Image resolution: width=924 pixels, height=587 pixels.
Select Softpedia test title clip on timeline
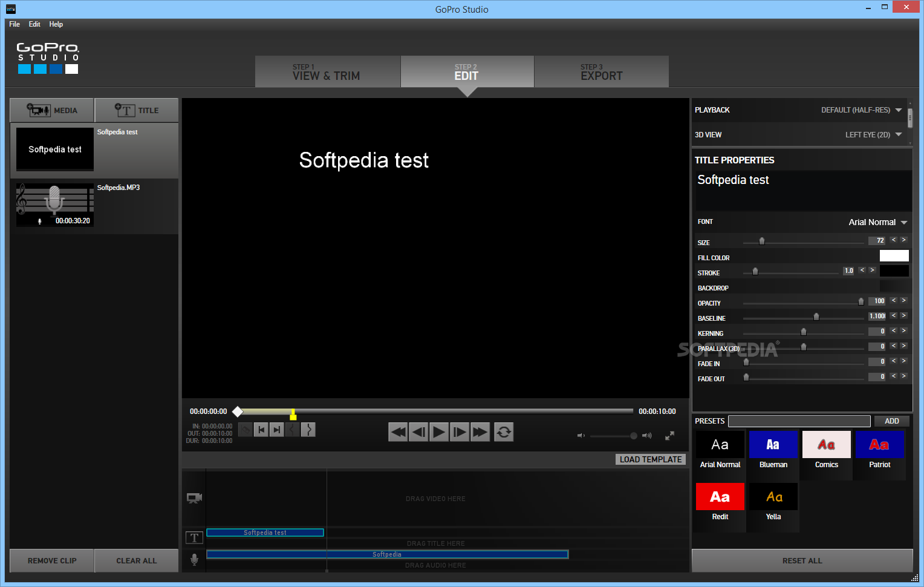point(265,533)
